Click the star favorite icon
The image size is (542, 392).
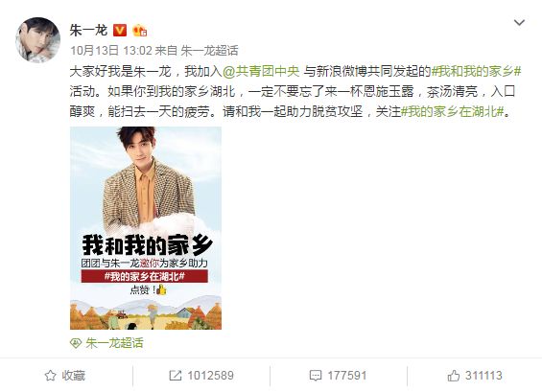[x=51, y=376]
